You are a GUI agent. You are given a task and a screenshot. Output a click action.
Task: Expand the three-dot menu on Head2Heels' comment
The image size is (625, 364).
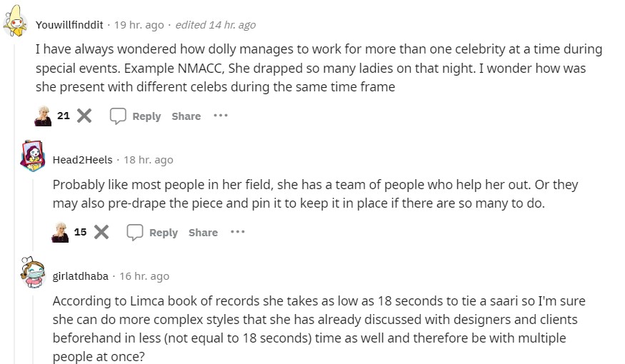237,232
